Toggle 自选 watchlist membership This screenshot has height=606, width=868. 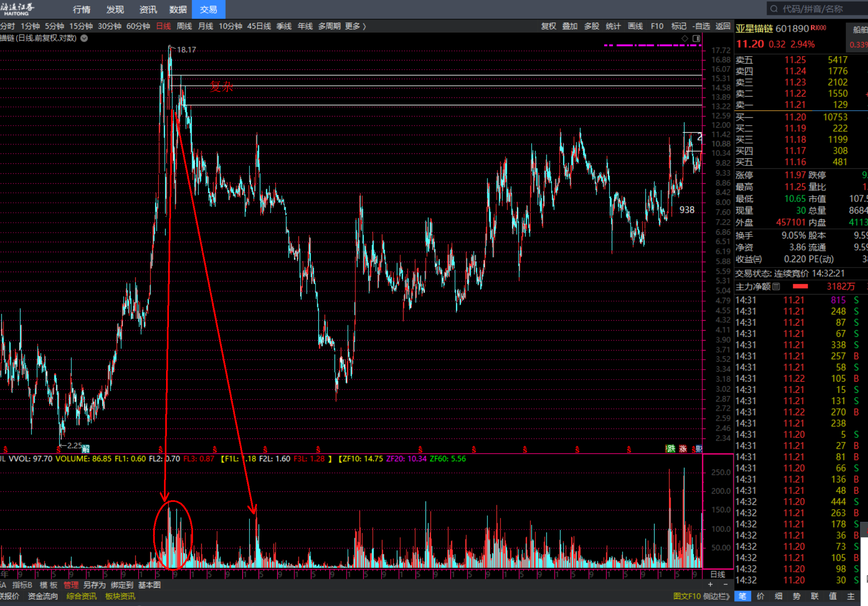701,27
